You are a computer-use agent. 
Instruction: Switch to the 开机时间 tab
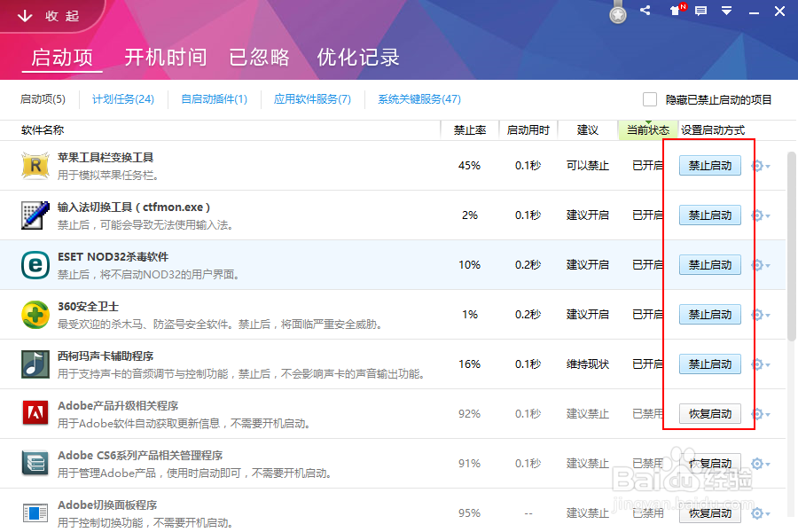164,57
